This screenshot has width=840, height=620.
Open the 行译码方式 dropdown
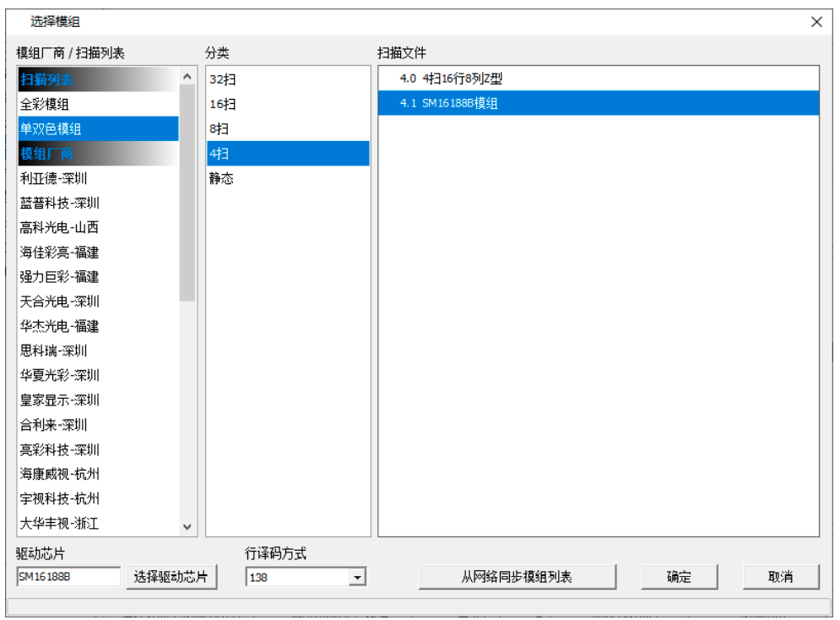click(357, 576)
